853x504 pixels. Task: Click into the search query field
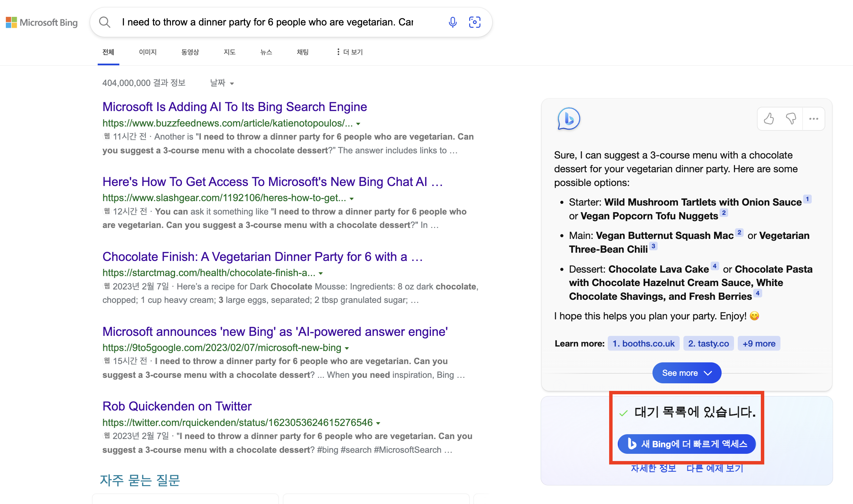pyautogui.click(x=268, y=22)
